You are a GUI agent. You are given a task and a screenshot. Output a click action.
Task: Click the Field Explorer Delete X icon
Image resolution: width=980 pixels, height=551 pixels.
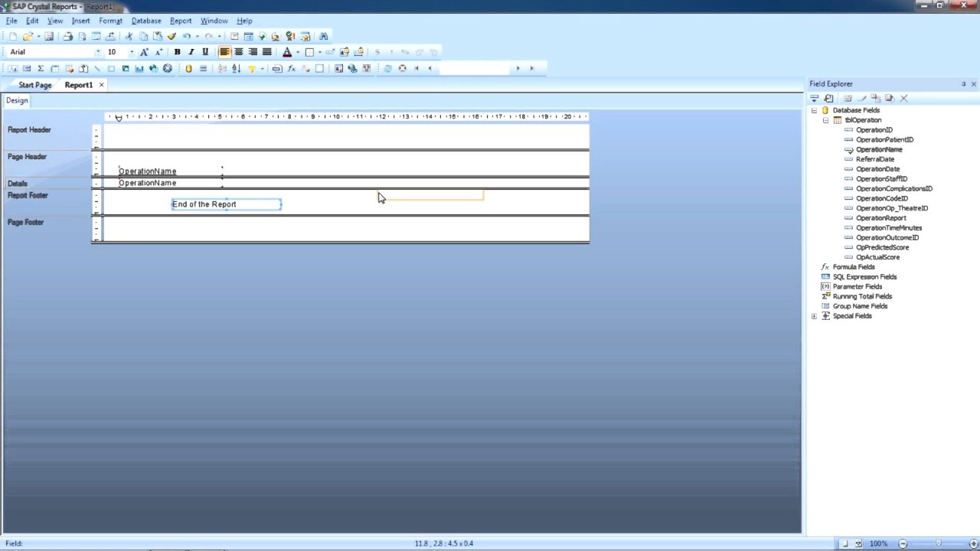[x=903, y=98]
